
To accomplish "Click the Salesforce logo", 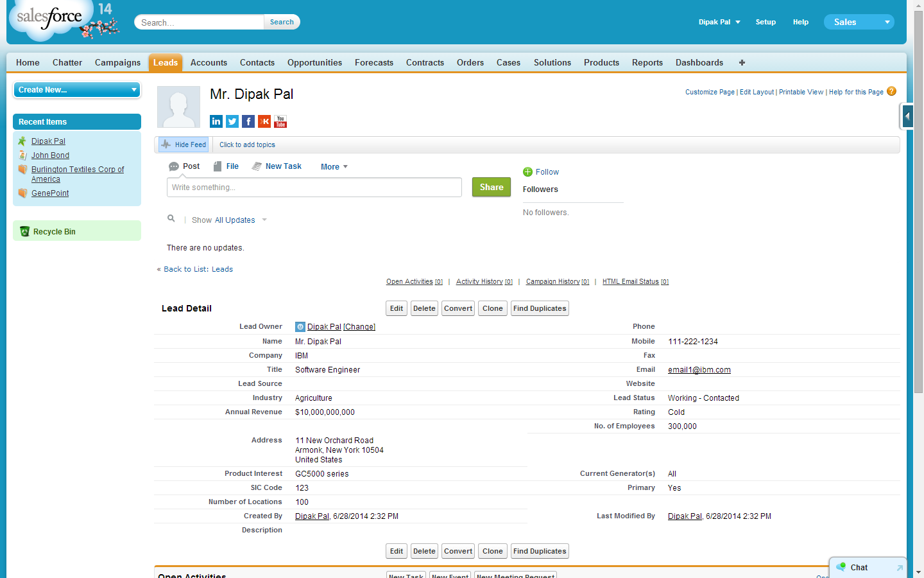I will pos(50,18).
